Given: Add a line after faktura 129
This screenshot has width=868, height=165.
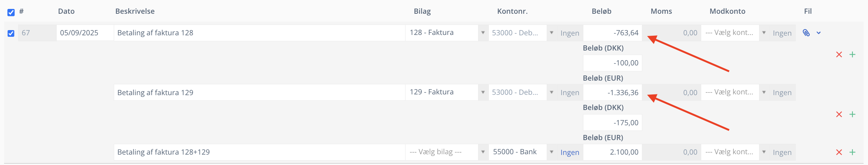Looking at the screenshot, I should (852, 114).
